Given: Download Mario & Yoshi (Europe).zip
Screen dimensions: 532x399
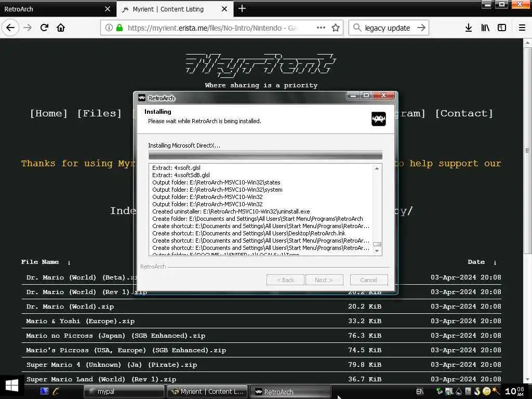Looking at the screenshot, I should [81, 321].
